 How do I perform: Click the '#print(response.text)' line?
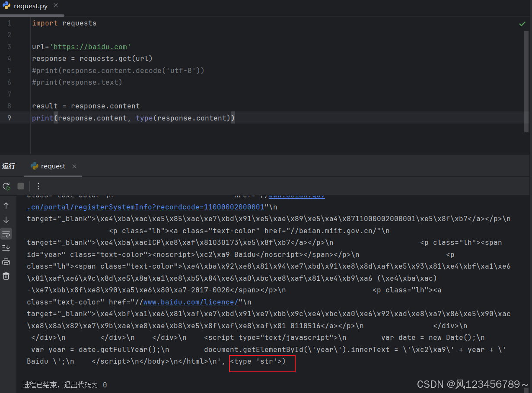[x=77, y=82]
